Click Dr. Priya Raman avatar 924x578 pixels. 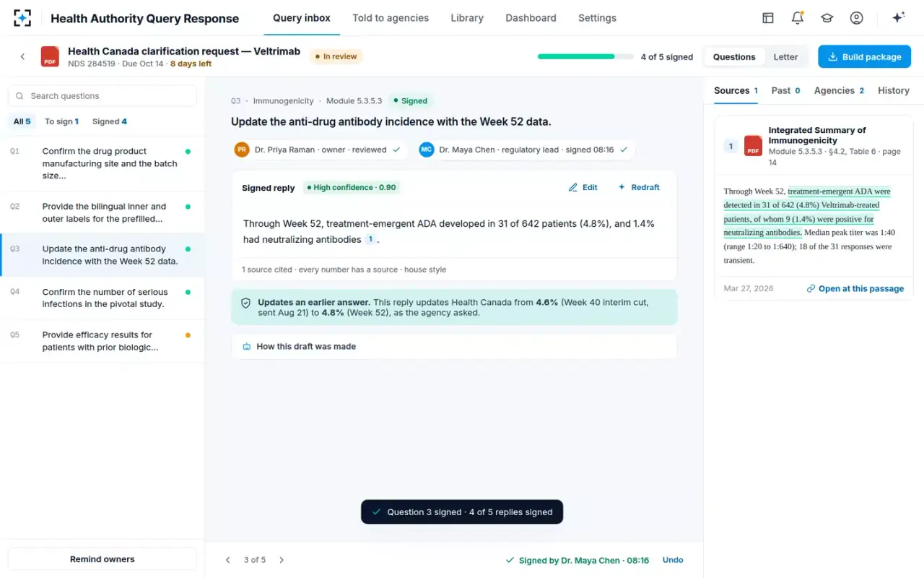[242, 150]
